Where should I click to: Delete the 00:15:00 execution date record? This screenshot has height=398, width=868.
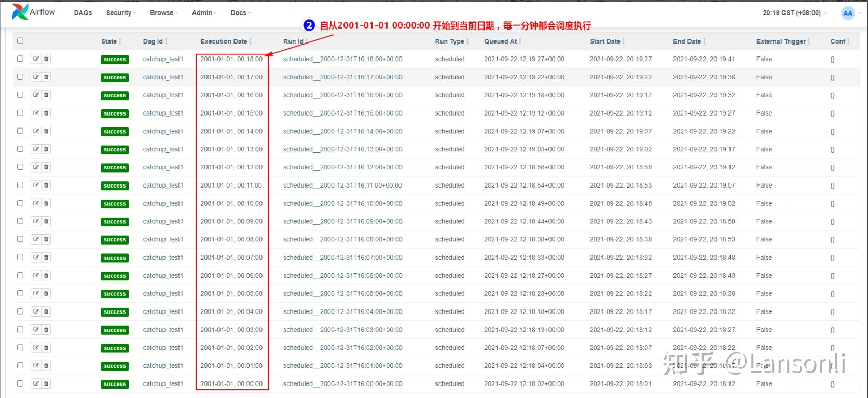tap(46, 113)
